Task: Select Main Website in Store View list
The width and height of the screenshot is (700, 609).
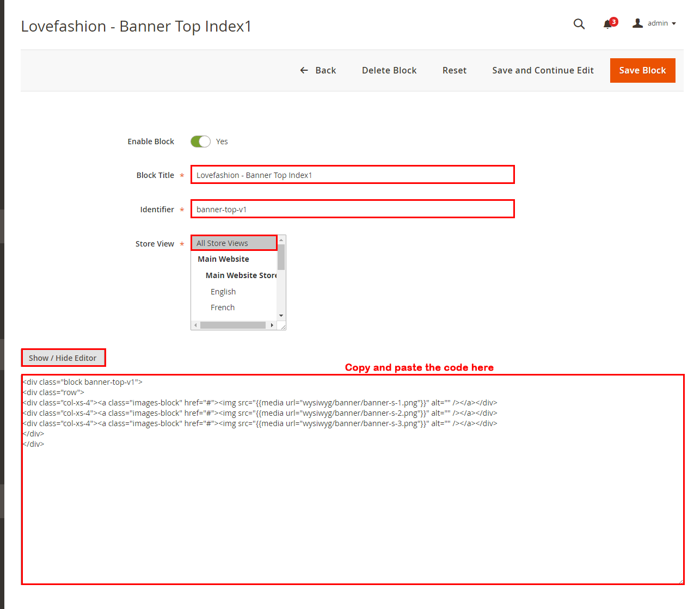Action: (223, 259)
